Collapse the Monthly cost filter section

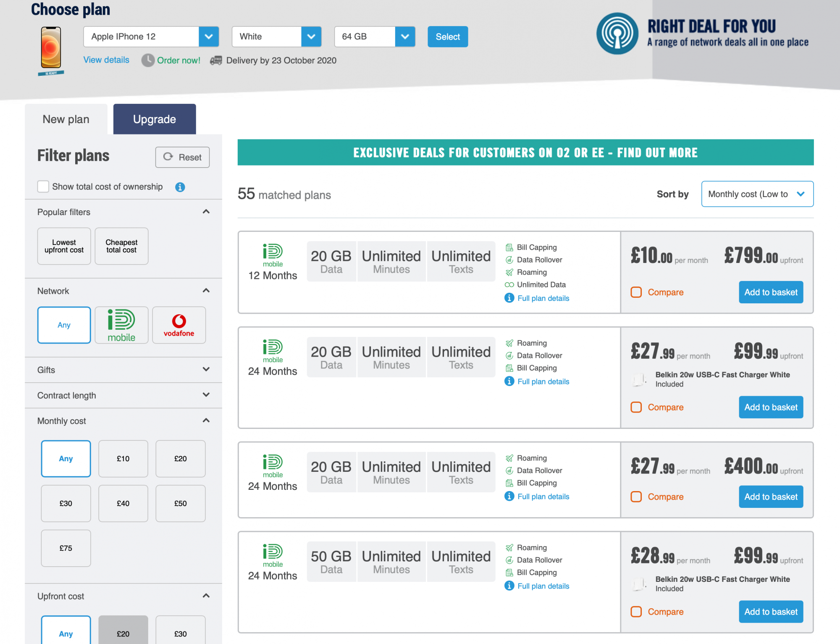206,421
